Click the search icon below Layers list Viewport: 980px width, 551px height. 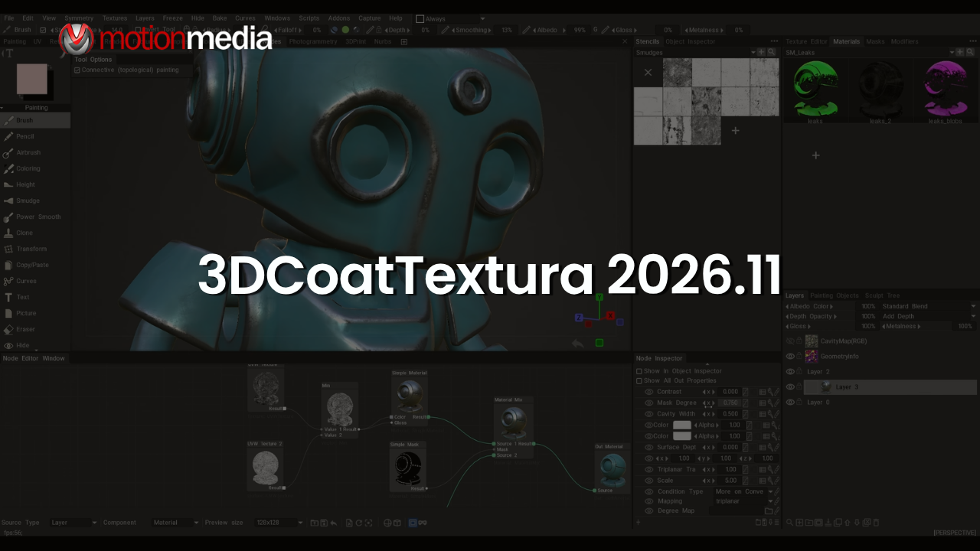coord(790,523)
